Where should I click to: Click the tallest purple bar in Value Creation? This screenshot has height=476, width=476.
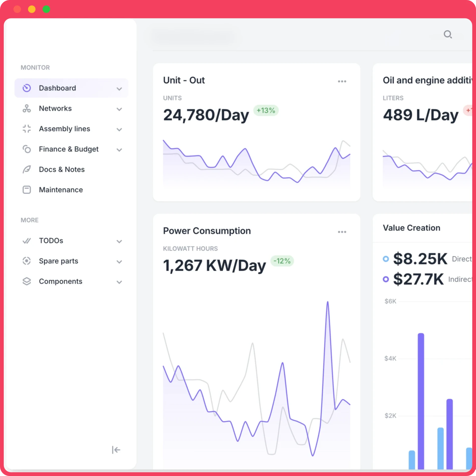click(421, 401)
